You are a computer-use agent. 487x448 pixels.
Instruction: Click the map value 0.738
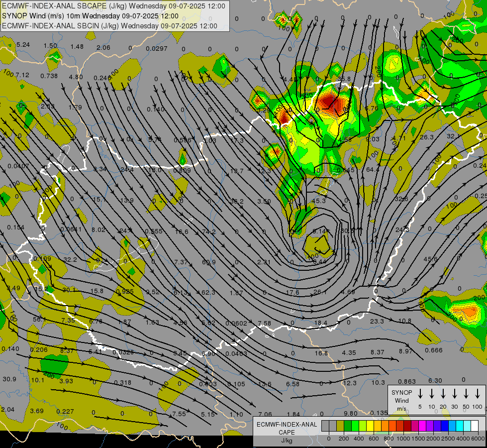click(x=49, y=76)
